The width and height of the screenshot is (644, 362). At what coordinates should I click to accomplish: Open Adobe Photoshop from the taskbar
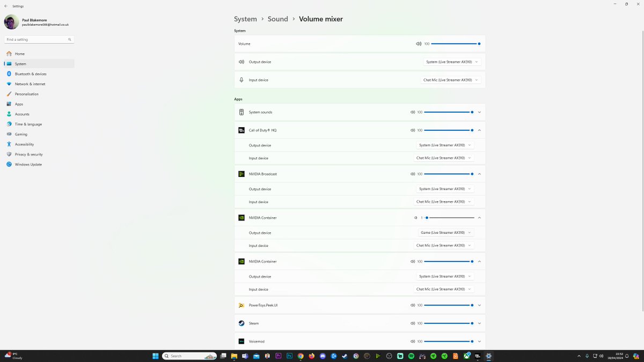click(x=289, y=356)
